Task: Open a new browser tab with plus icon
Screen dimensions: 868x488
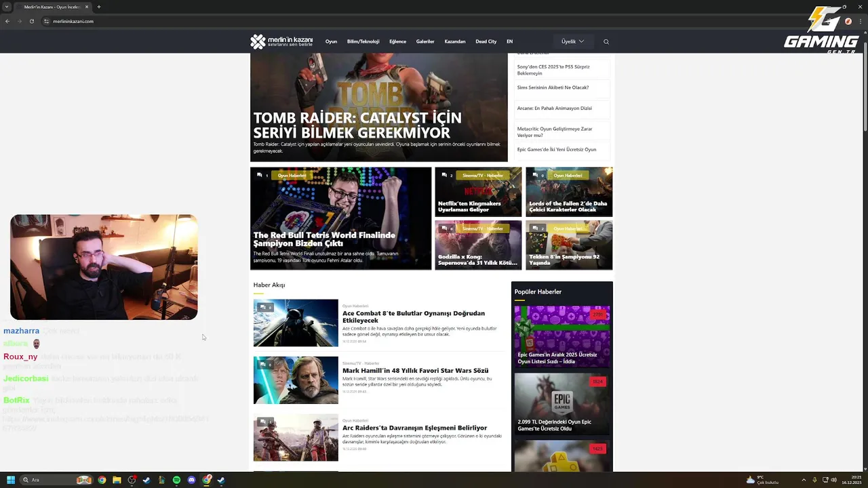Action: point(99,7)
